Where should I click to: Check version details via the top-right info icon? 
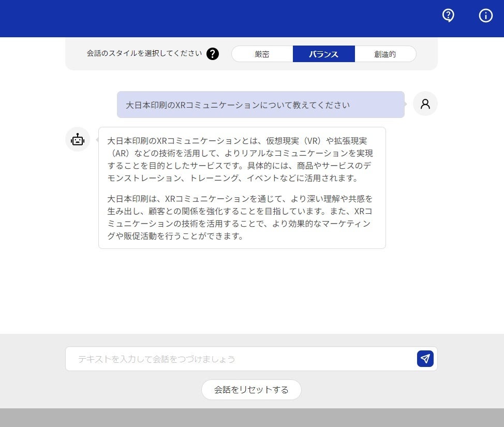(485, 16)
